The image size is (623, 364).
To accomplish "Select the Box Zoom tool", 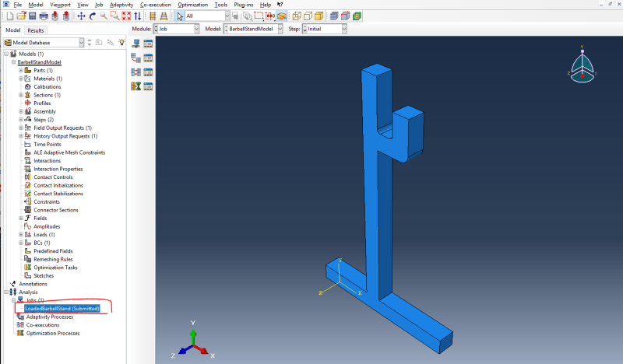I will [x=114, y=16].
